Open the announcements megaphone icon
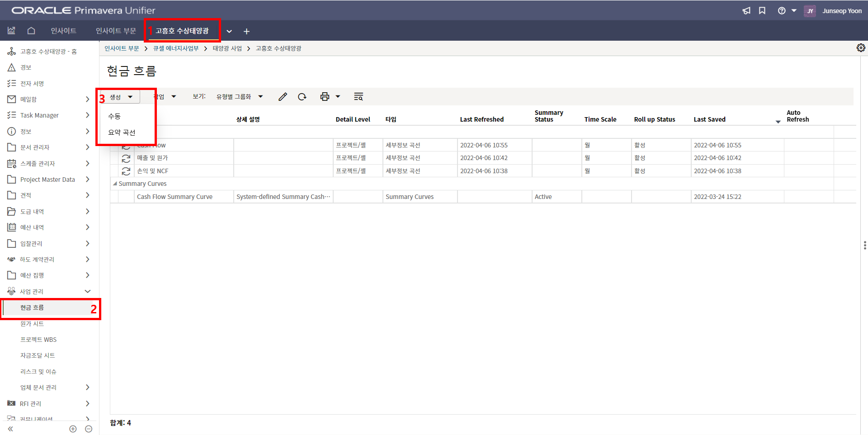 (x=746, y=11)
